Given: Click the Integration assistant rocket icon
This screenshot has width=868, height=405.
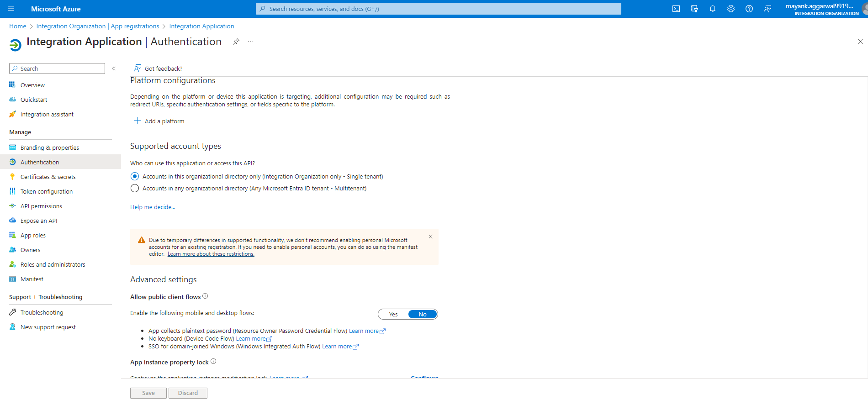Looking at the screenshot, I should [12, 114].
